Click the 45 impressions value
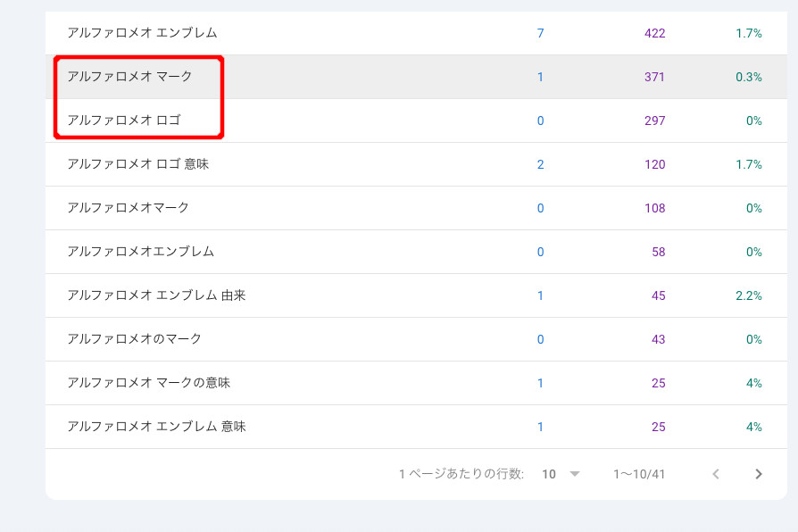This screenshot has width=798, height=532. pos(659,296)
